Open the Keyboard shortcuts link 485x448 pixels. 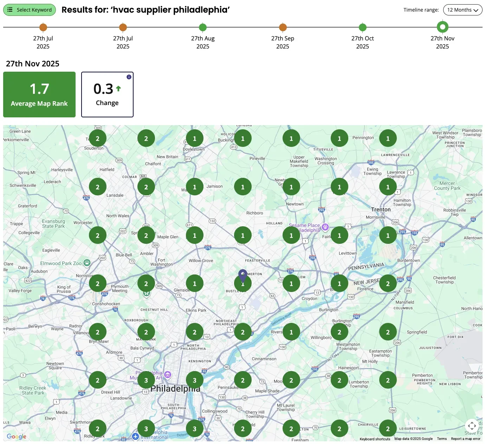[x=375, y=439]
